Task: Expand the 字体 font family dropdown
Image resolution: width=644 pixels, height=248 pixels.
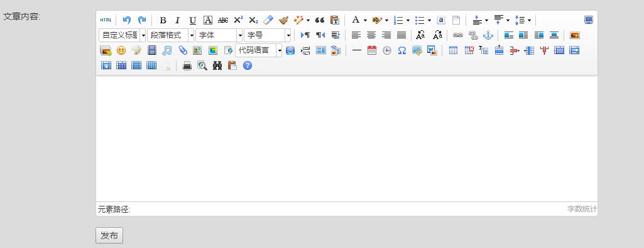Action: click(219, 35)
